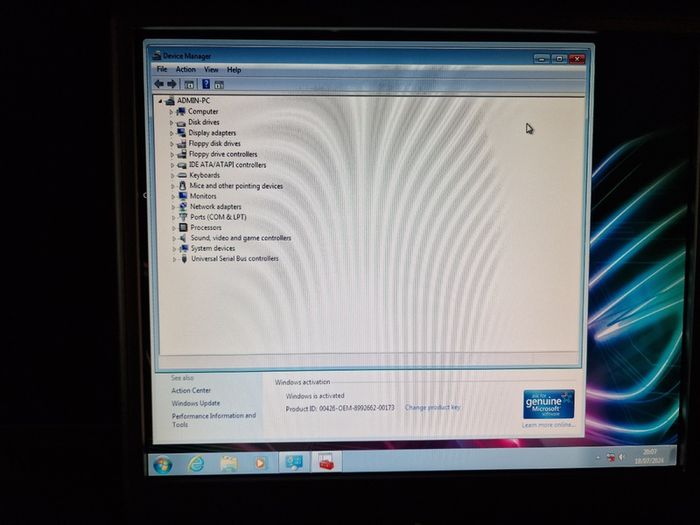This screenshot has height=525, width=700.
Task: Click the network status icon in system tray
Action: pos(611,457)
